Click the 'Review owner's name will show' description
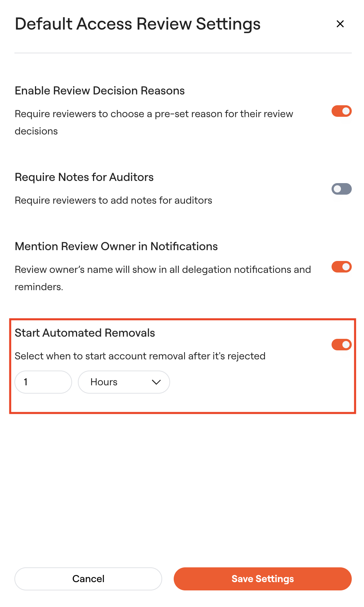The width and height of the screenshot is (364, 607). 163,278
